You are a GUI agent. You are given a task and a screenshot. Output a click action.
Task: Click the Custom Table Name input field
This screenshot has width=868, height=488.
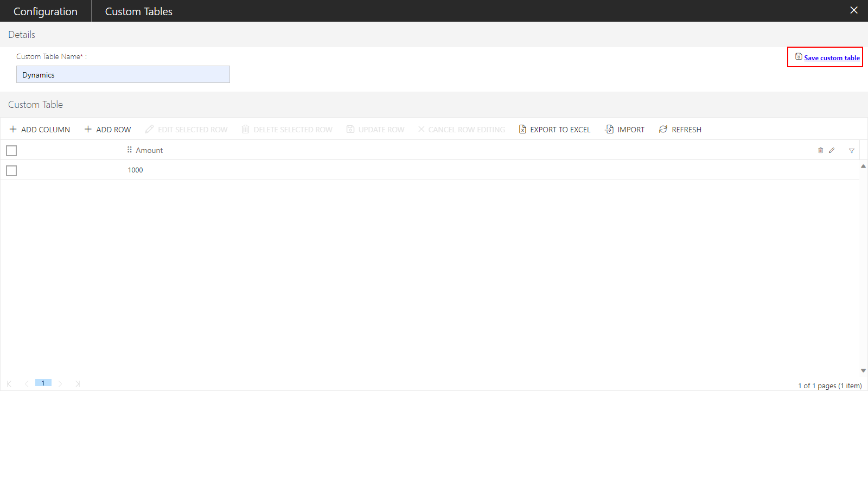[x=123, y=75]
